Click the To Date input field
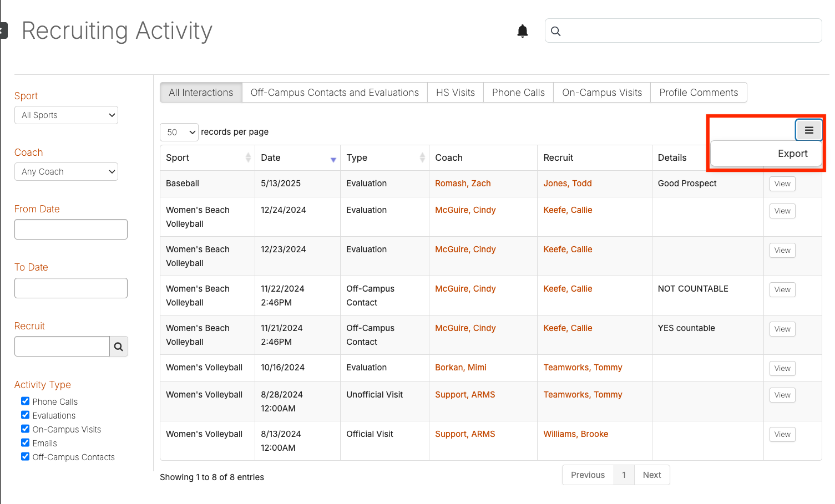This screenshot has width=835, height=504. [x=71, y=288]
